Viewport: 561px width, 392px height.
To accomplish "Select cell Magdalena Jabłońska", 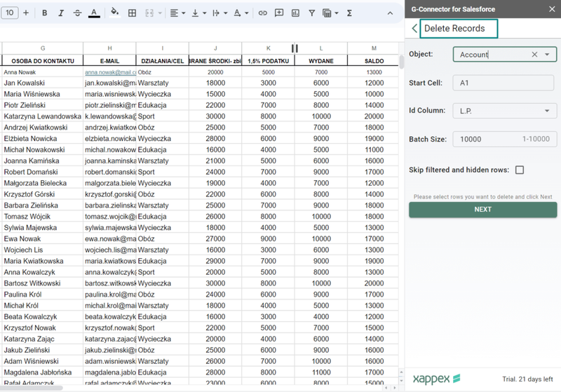I will click(x=43, y=372).
